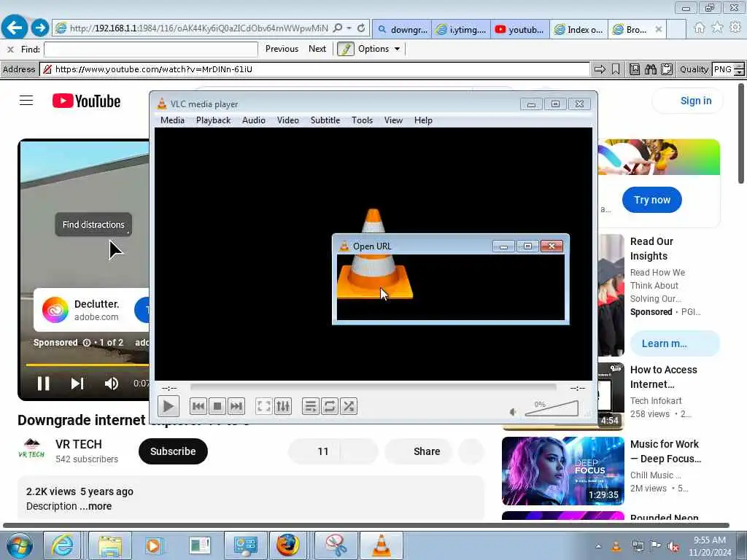Switch to the i.ytimg tab

tap(461, 29)
